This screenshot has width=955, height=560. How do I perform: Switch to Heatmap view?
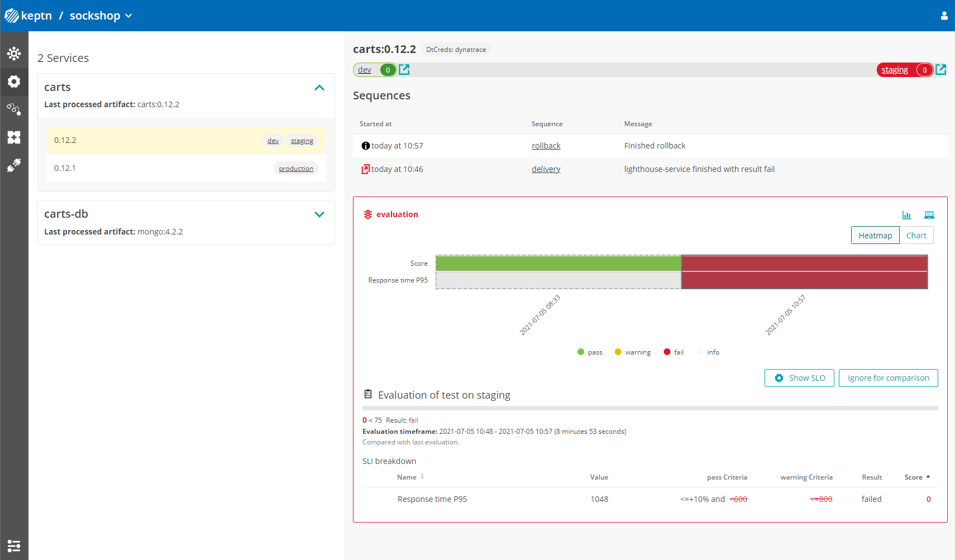(875, 236)
